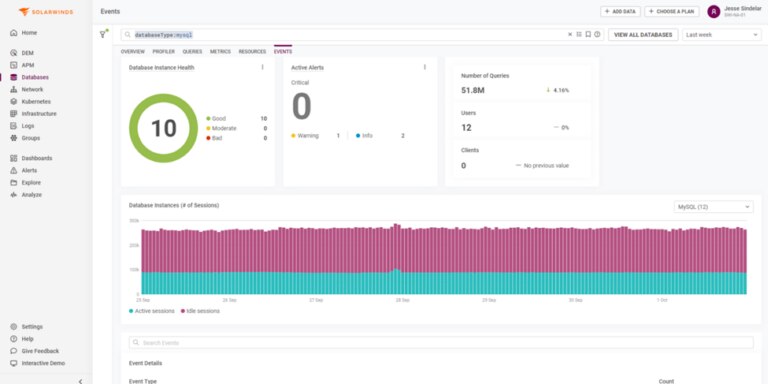Screen dimensions: 768x384
Task: Click the Add Data button
Action: 620,11
